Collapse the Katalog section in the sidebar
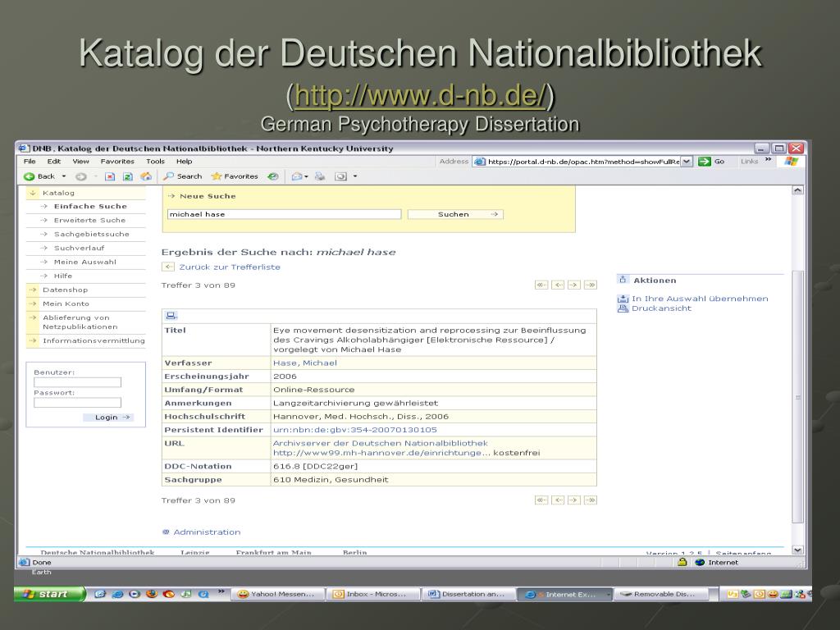Screen dimensions: 840x630 tap(33, 193)
